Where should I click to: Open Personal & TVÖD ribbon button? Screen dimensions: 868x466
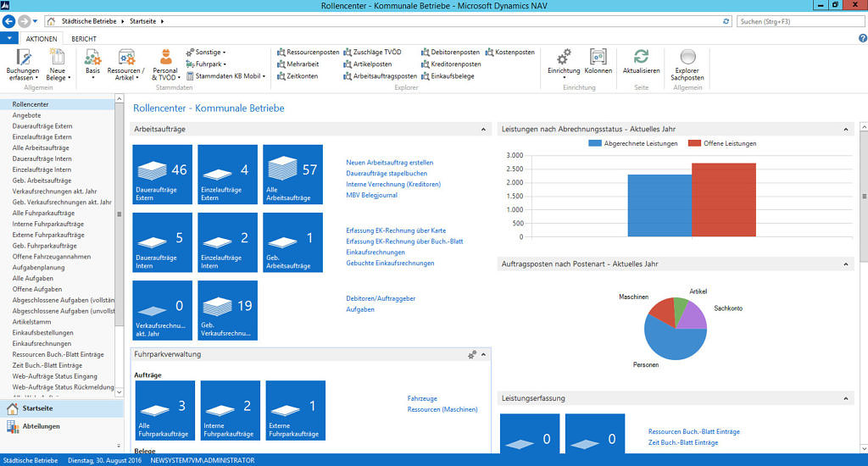coord(165,64)
